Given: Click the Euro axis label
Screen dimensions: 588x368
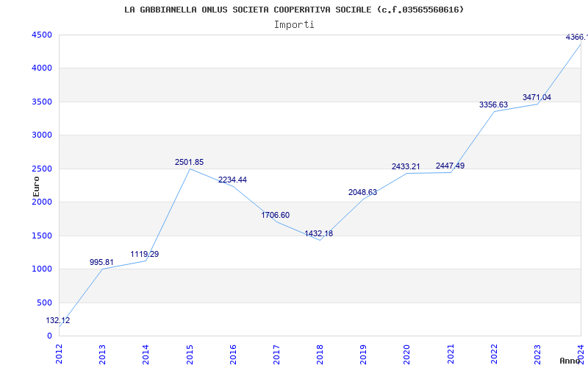Looking at the screenshot, I should (x=36, y=187).
